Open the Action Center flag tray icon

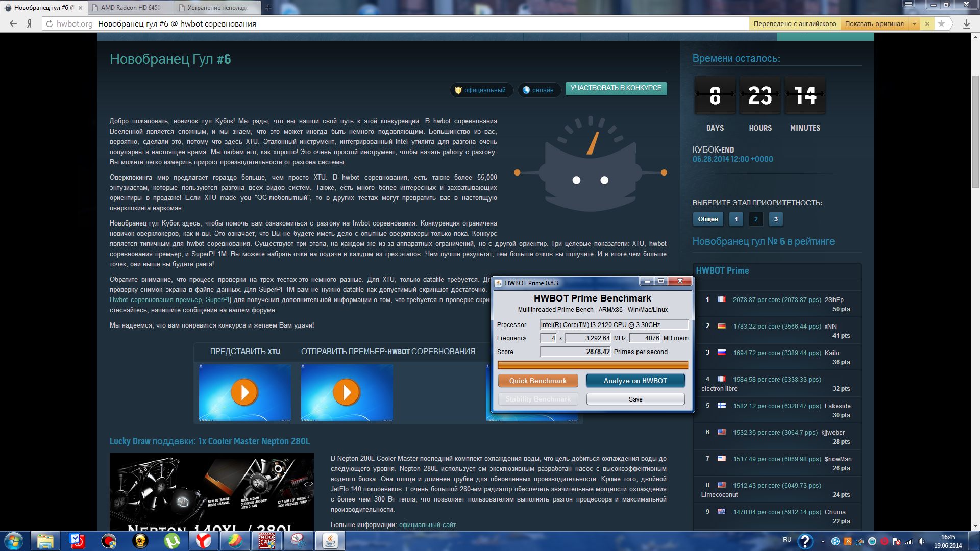897,541
